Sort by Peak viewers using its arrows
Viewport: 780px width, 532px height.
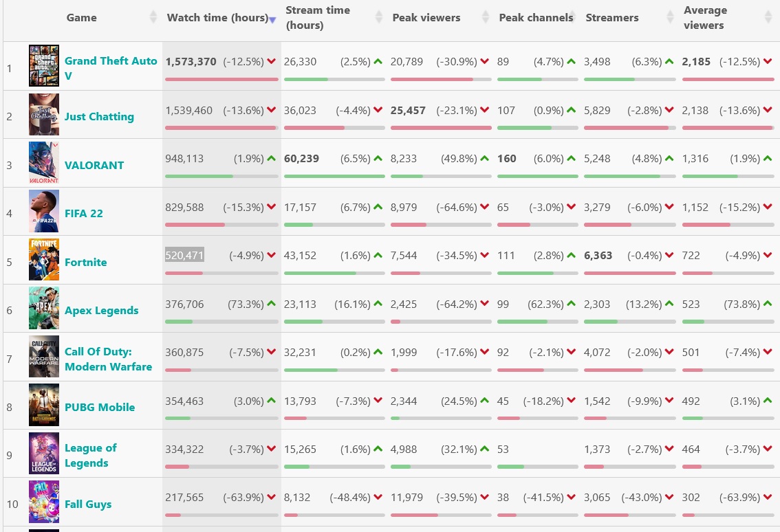click(x=486, y=17)
